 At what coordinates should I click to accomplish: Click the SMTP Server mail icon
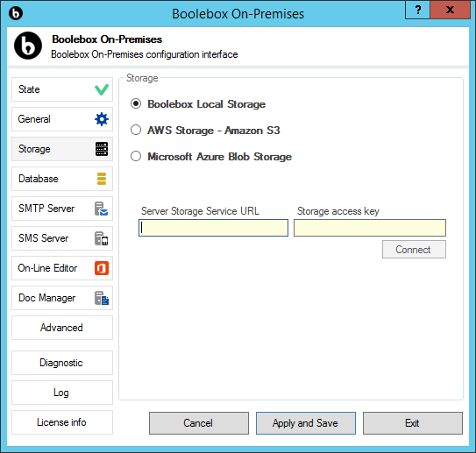pos(102,209)
